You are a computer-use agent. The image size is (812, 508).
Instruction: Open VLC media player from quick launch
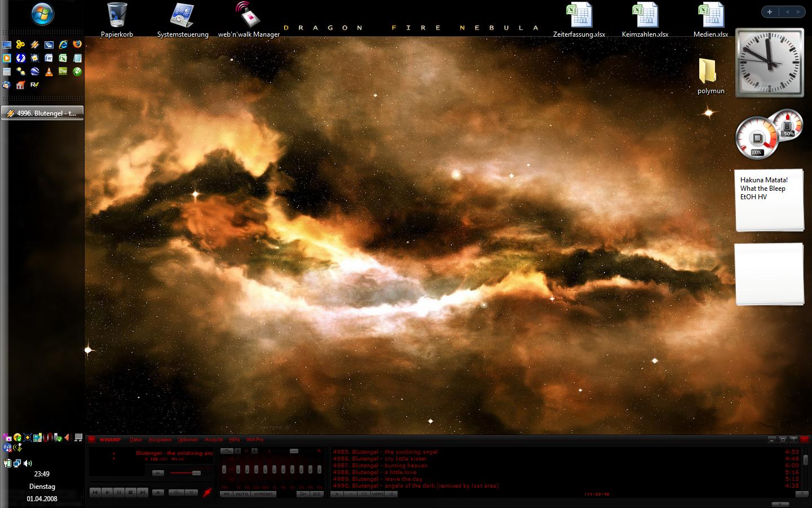pos(49,72)
